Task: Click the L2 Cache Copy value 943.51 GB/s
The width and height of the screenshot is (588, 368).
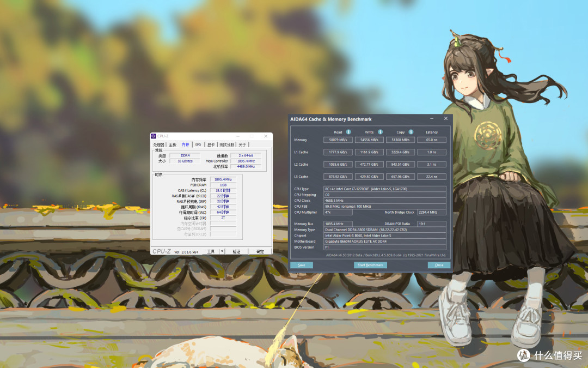Action: [401, 164]
